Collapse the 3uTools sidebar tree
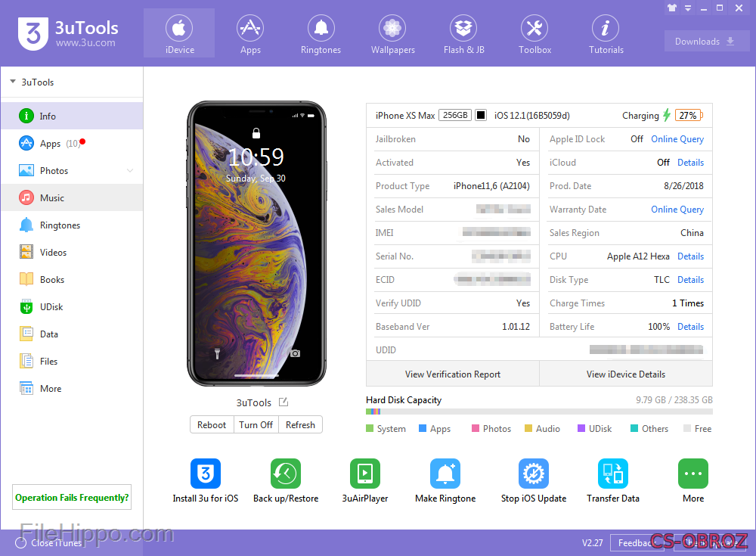Image resolution: width=756 pixels, height=556 pixels. point(13,82)
